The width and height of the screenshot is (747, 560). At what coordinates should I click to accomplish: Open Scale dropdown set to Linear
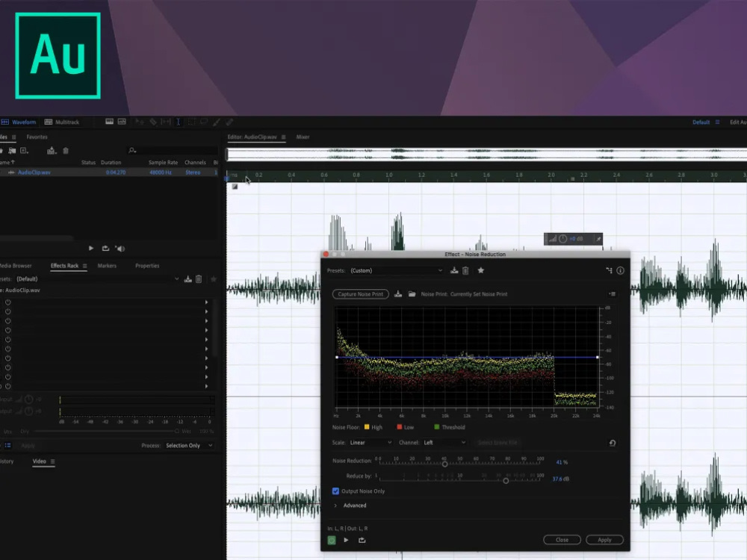[370, 442]
